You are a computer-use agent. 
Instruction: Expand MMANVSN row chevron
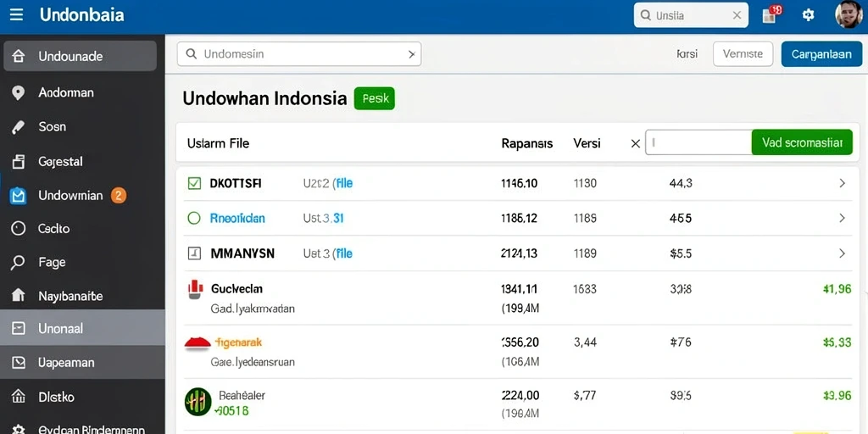coord(842,253)
